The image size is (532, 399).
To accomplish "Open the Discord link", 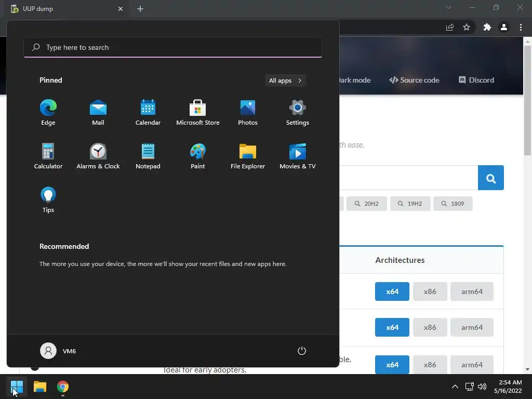I will tap(476, 80).
